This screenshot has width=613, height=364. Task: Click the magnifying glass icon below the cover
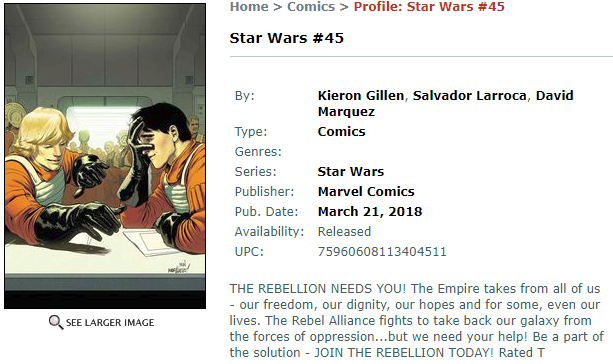pyautogui.click(x=56, y=322)
